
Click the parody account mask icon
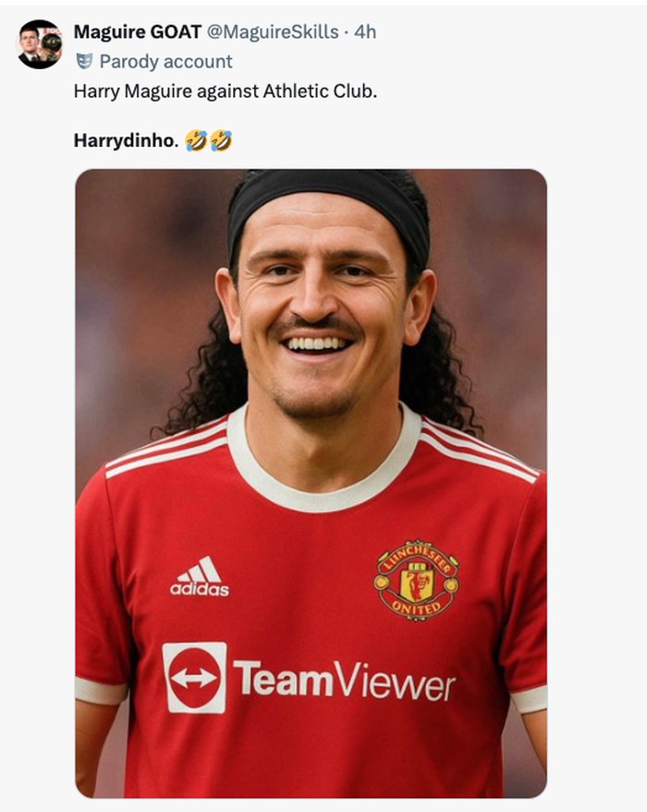84,62
